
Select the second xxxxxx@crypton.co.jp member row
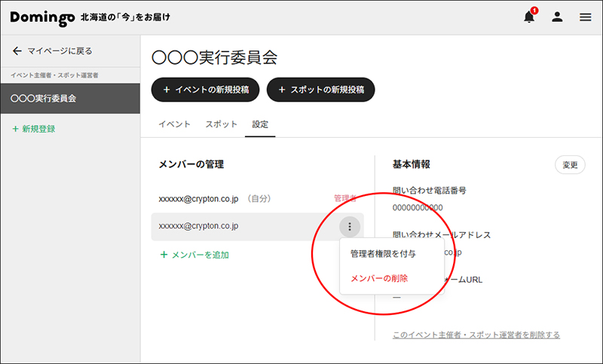(x=257, y=227)
